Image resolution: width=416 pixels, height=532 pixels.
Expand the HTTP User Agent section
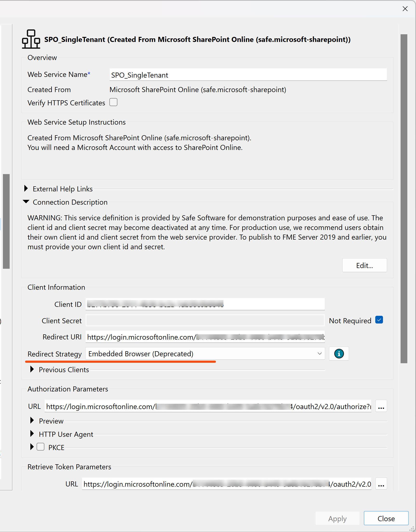32,434
